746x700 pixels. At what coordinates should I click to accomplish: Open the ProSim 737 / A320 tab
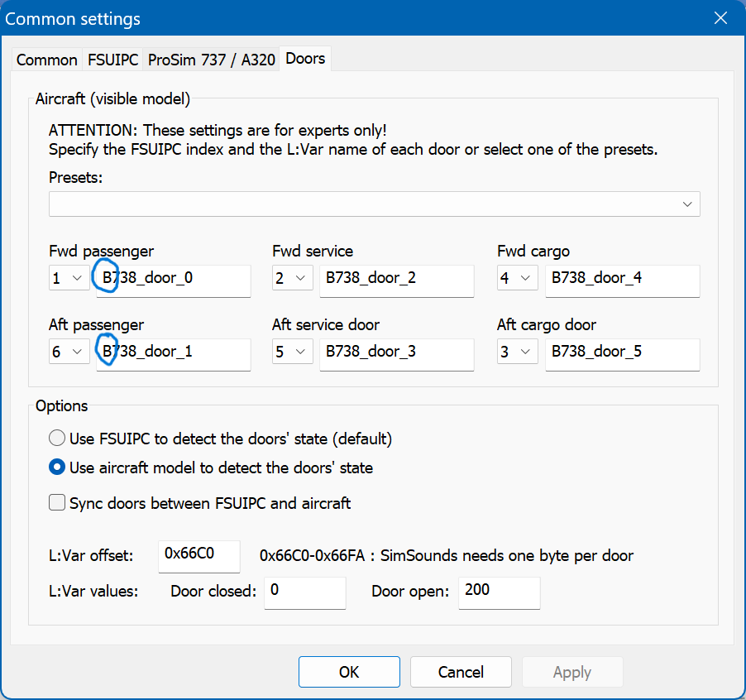click(211, 60)
